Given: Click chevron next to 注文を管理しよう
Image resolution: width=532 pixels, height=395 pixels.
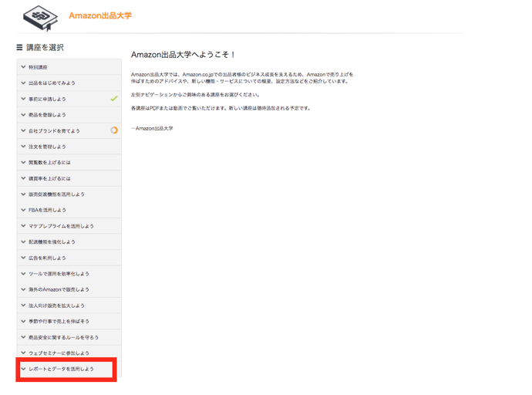Looking at the screenshot, I should (23, 147).
